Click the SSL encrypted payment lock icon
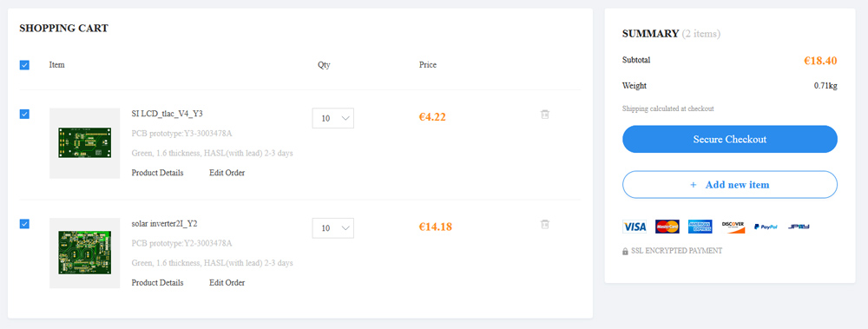This screenshot has height=329, width=868. [626, 251]
